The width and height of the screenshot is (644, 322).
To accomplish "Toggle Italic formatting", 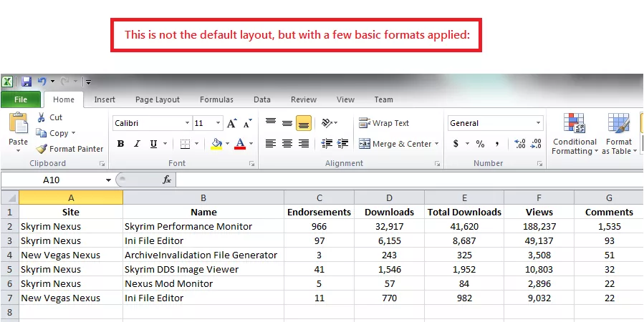I will pyautogui.click(x=137, y=144).
